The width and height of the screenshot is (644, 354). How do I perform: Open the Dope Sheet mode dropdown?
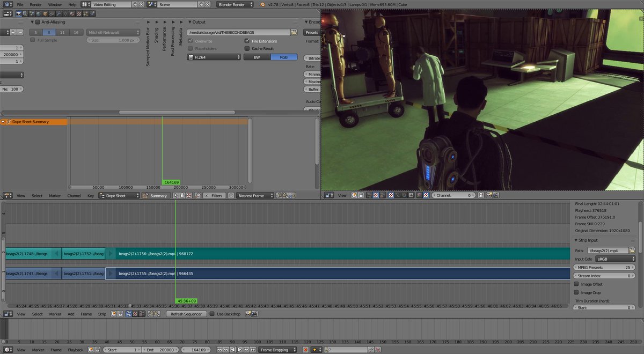(x=119, y=196)
